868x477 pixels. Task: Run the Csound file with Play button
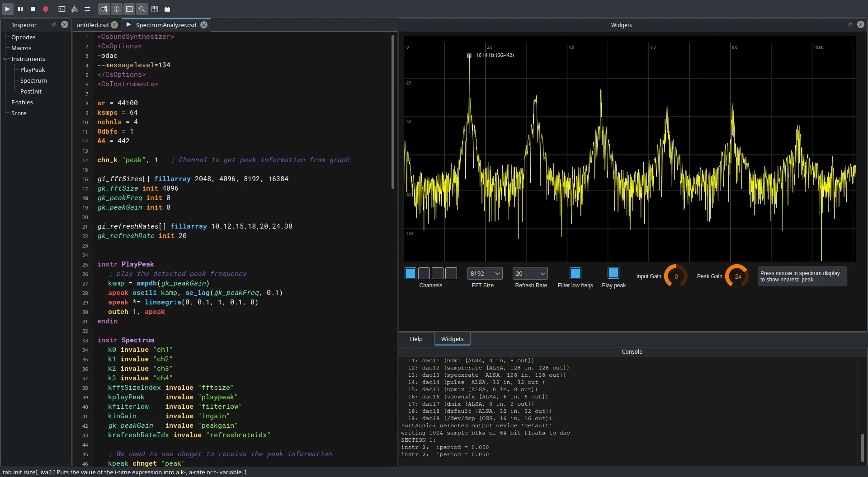click(7, 9)
